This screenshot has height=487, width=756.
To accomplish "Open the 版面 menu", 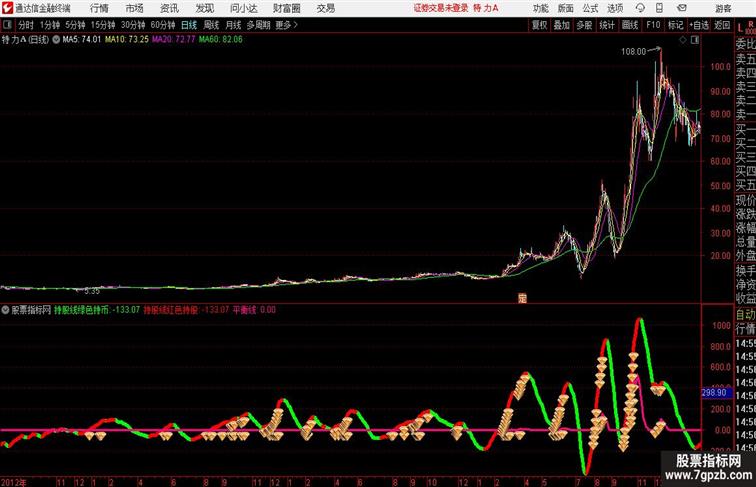I will 566,8.
